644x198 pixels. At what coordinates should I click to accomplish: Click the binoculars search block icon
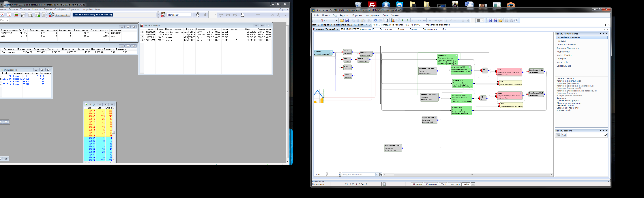[380, 174]
